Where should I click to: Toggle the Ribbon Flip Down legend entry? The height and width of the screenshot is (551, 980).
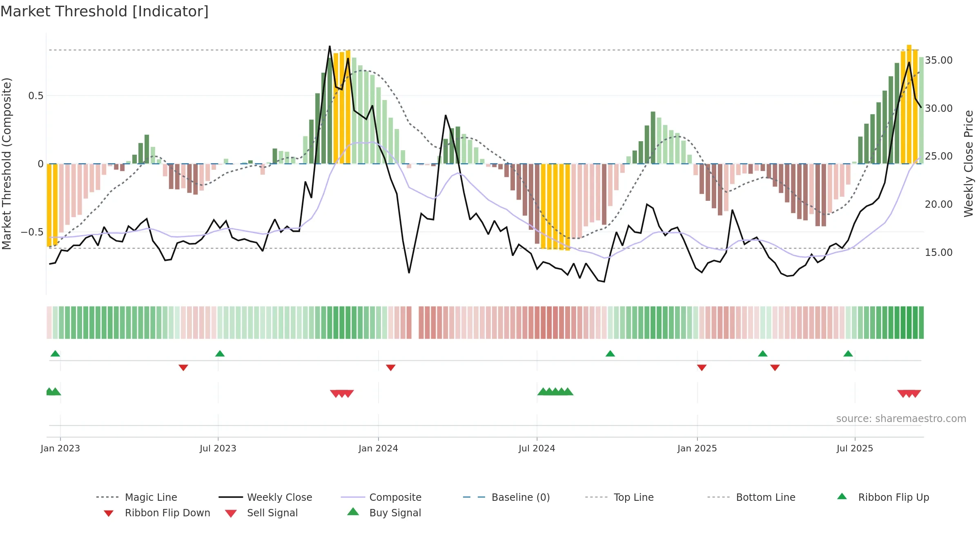click(156, 513)
